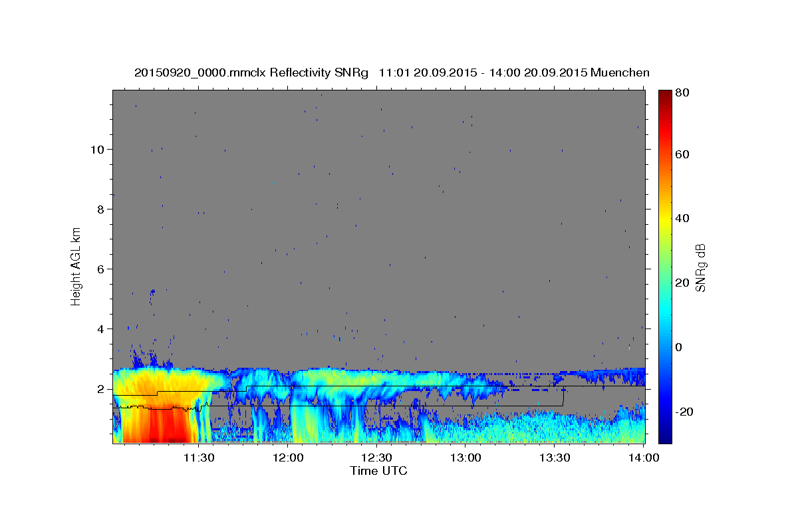798x532 pixels.
Task: Click the height axis value 8
Action: coord(101,209)
